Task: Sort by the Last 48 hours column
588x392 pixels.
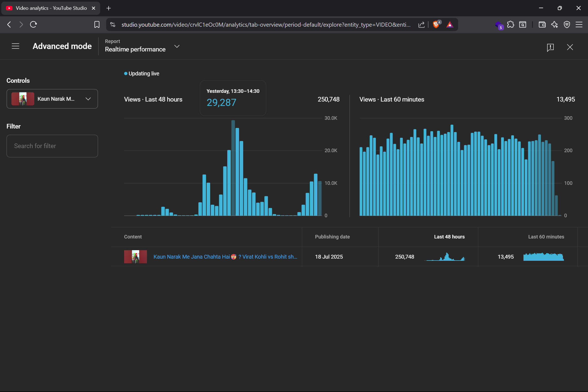Action: point(449,237)
